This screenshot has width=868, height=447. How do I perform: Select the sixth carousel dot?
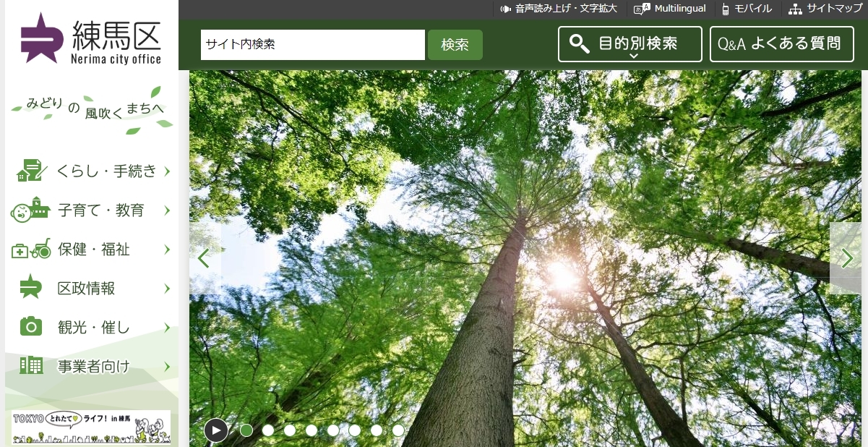tap(355, 430)
